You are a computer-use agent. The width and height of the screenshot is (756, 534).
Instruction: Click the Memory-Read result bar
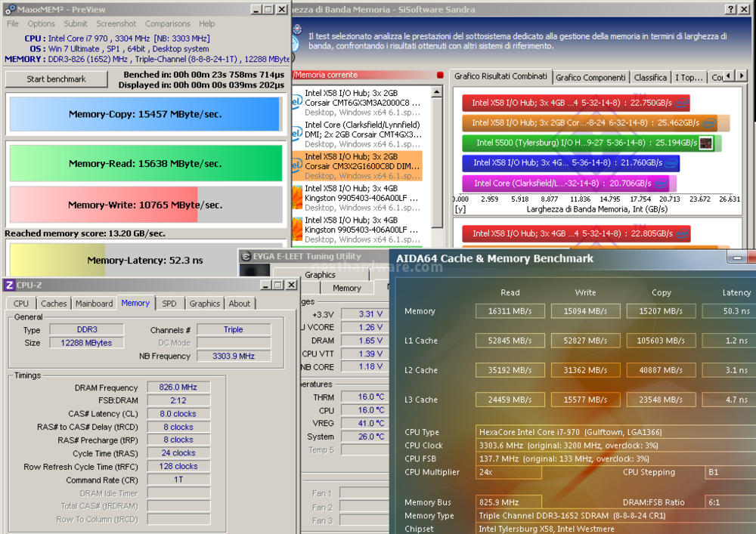pos(146,163)
